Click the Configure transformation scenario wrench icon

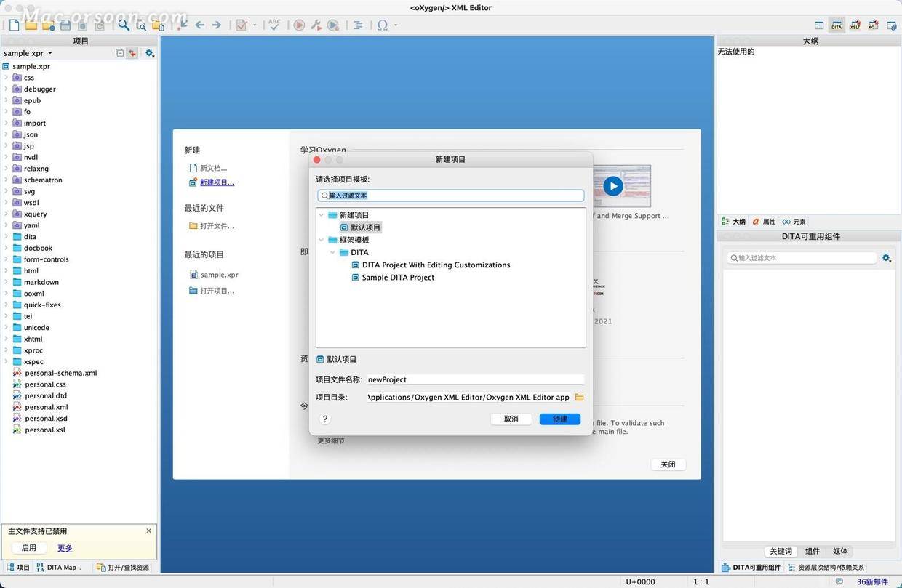click(x=316, y=25)
